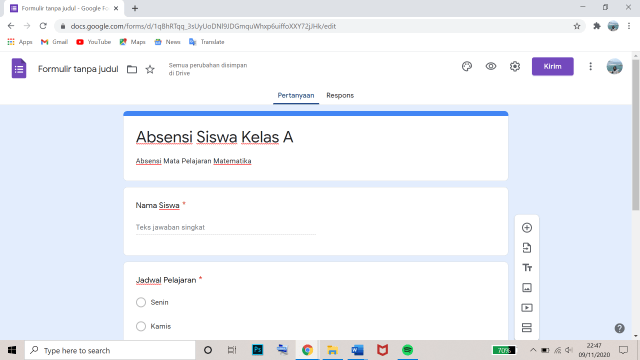This screenshot has width=640, height=360.
Task: Go back in browser
Action: tap(11, 26)
